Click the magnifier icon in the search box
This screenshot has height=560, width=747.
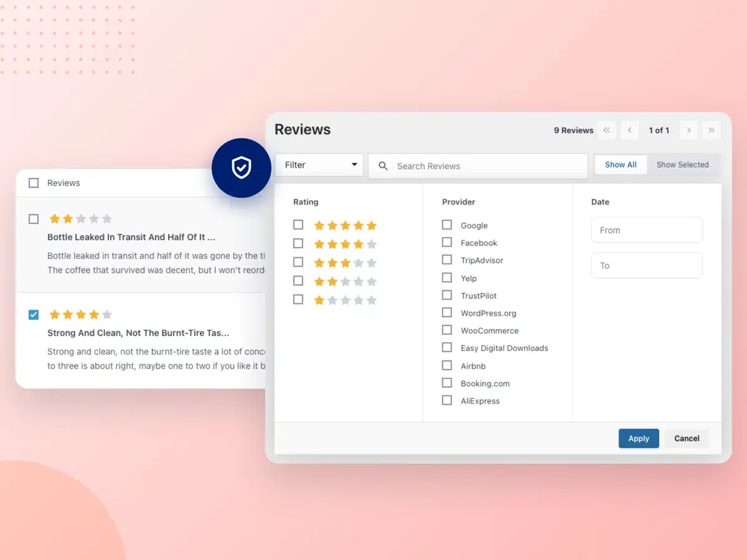[383, 166]
